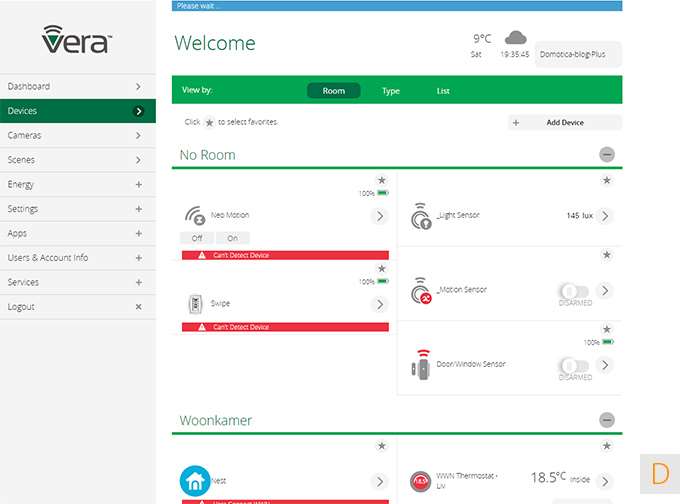Open the Domotica-blog-Plus controller selector
The height and width of the screenshot is (504, 690).
[578, 54]
